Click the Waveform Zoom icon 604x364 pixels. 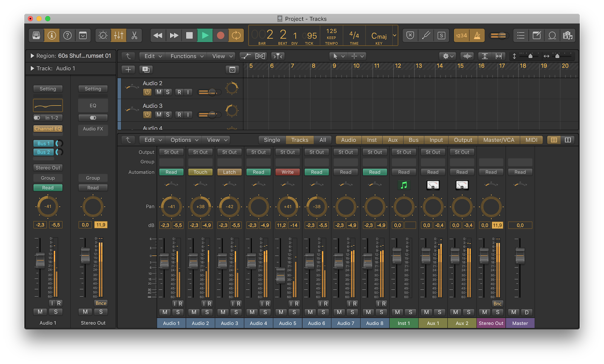[467, 56]
